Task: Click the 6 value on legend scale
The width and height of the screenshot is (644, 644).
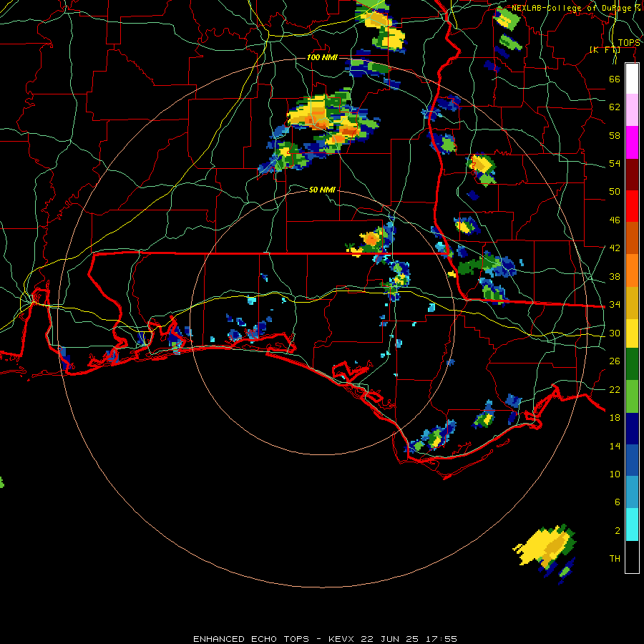Action: [618, 502]
